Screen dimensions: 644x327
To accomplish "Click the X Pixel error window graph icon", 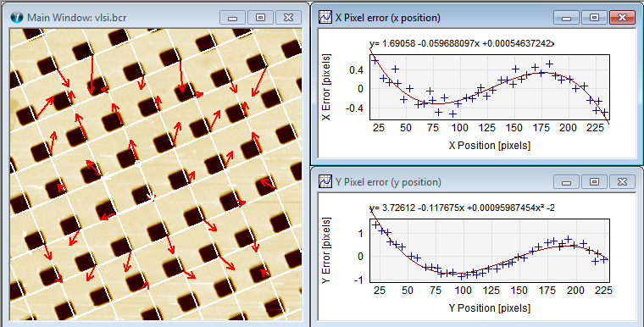I will click(325, 17).
